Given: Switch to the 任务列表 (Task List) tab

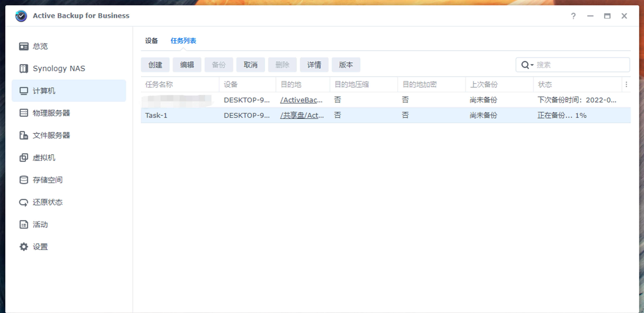Looking at the screenshot, I should pyautogui.click(x=183, y=40).
